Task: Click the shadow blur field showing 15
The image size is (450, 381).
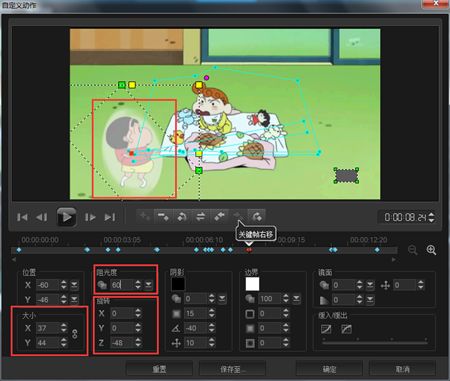Action: click(x=196, y=313)
